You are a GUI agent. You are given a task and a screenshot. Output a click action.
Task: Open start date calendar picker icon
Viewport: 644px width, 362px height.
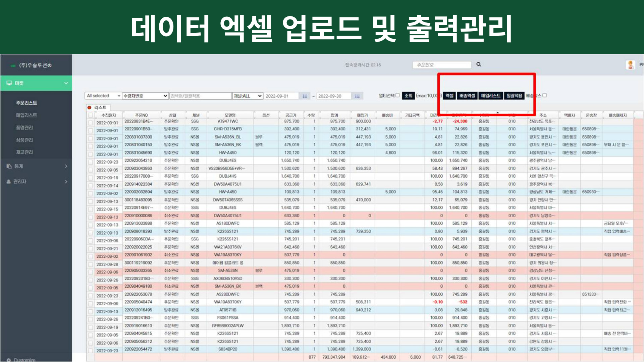tap(305, 96)
